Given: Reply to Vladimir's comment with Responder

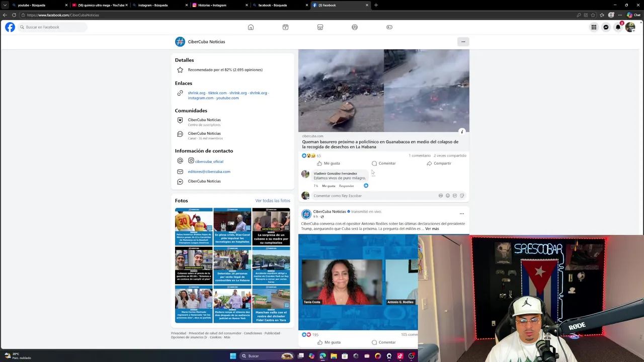Looking at the screenshot, I should (346, 186).
